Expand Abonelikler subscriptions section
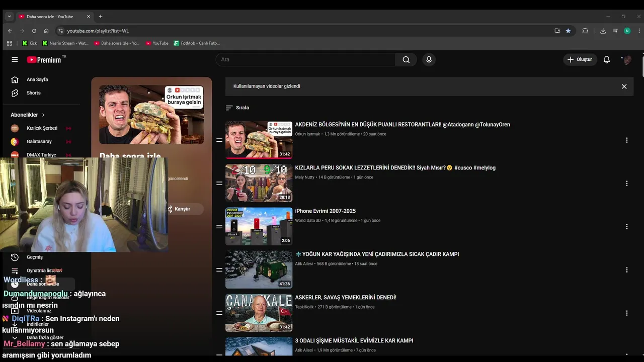Screen dimensions: 644x362 tap(28, 115)
